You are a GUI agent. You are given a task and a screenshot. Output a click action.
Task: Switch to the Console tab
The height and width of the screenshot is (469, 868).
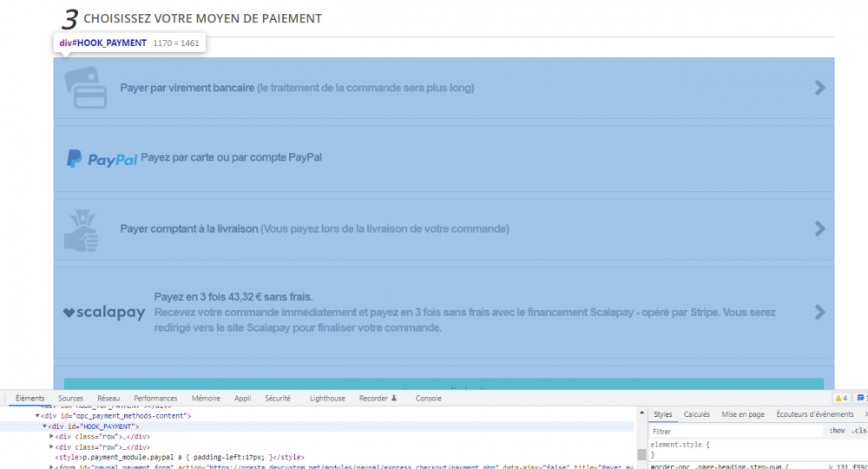[x=429, y=398]
